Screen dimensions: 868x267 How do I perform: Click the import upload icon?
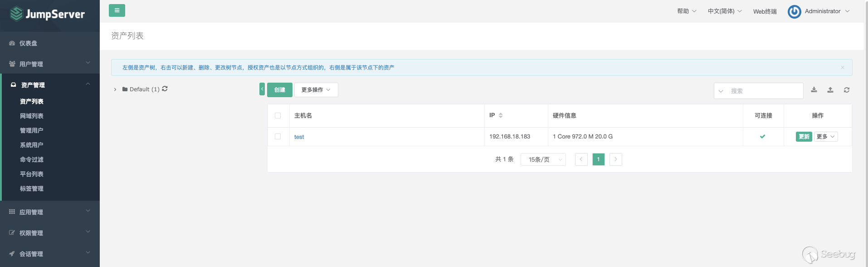click(830, 90)
